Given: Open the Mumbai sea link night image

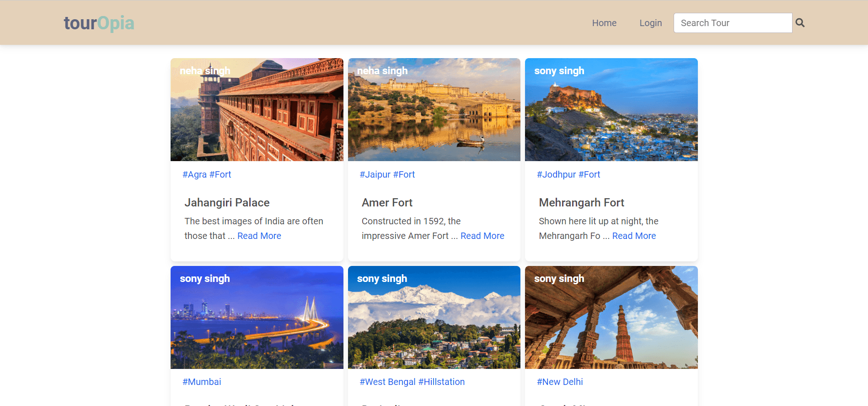Looking at the screenshot, I should click(257, 317).
